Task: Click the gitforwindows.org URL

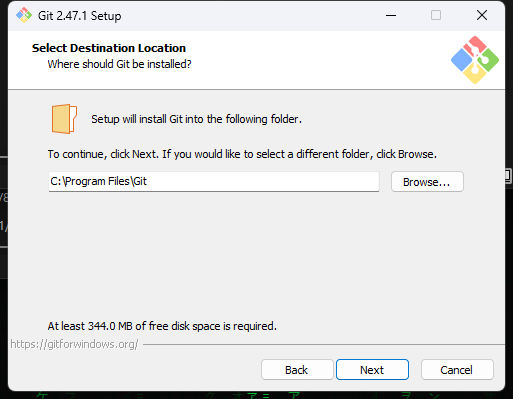Action: [x=74, y=344]
